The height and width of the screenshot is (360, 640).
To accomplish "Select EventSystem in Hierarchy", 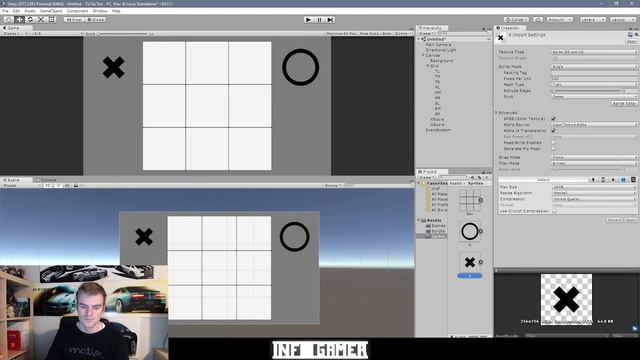I will tap(438, 130).
